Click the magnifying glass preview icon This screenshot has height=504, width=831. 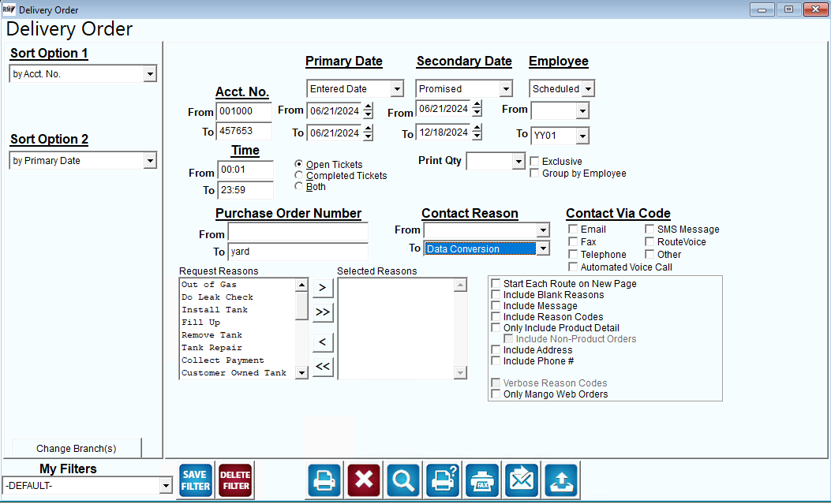tap(403, 480)
